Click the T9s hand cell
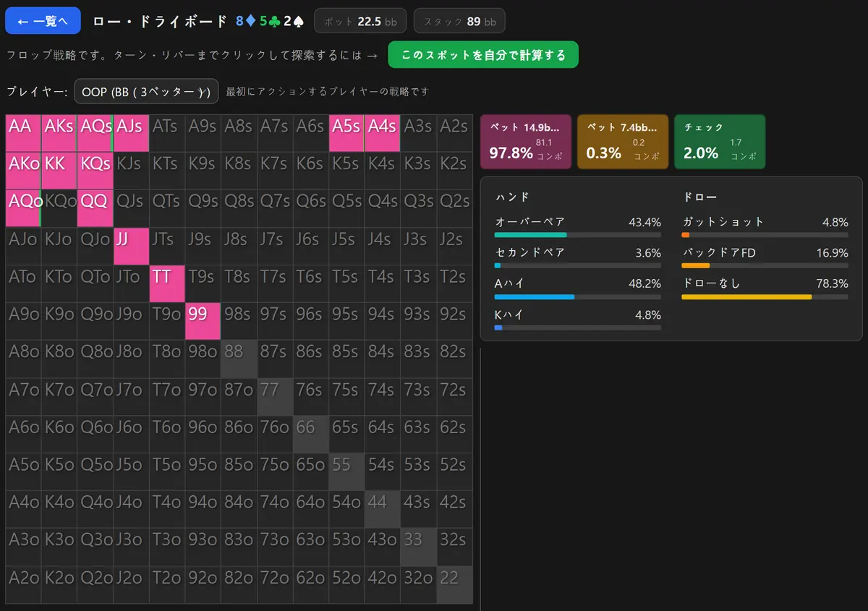 click(203, 283)
